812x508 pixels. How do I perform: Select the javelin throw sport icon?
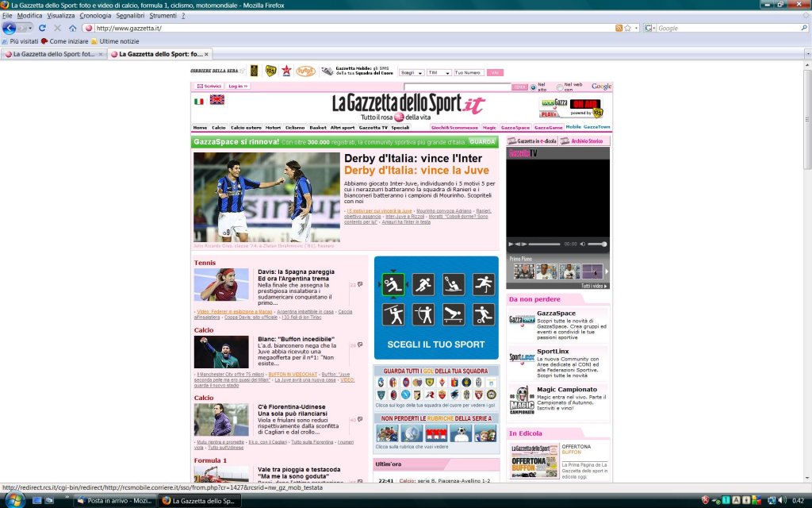[x=393, y=314]
